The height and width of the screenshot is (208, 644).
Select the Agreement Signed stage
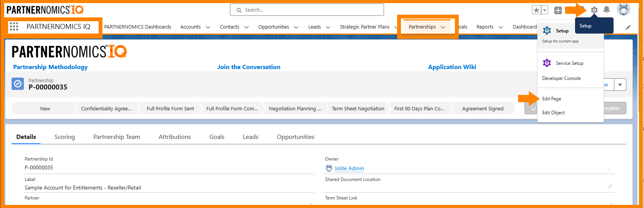tap(483, 108)
